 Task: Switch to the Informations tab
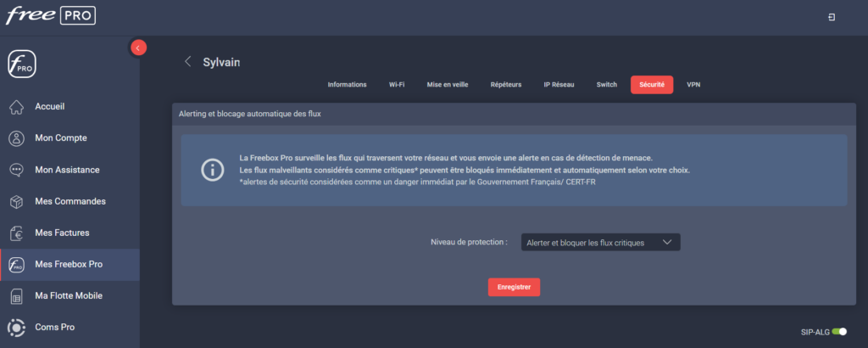click(x=347, y=85)
